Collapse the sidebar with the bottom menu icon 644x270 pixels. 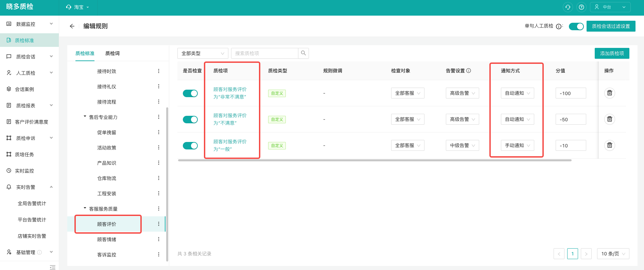click(52, 267)
